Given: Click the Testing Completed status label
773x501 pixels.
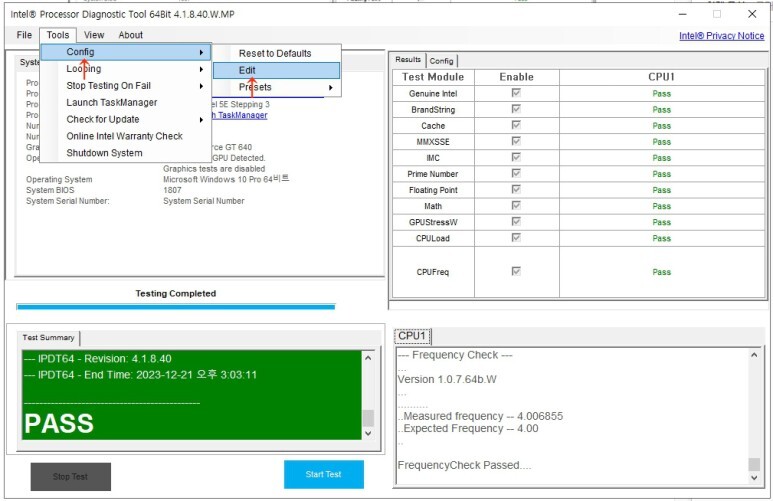Looking at the screenshot, I should pyautogui.click(x=176, y=293).
